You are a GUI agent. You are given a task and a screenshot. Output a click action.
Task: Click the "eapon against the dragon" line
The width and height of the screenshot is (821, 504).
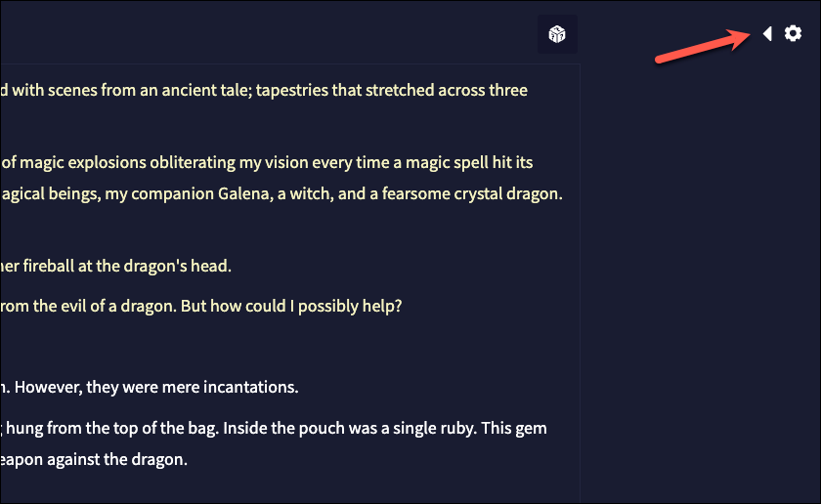(x=94, y=459)
